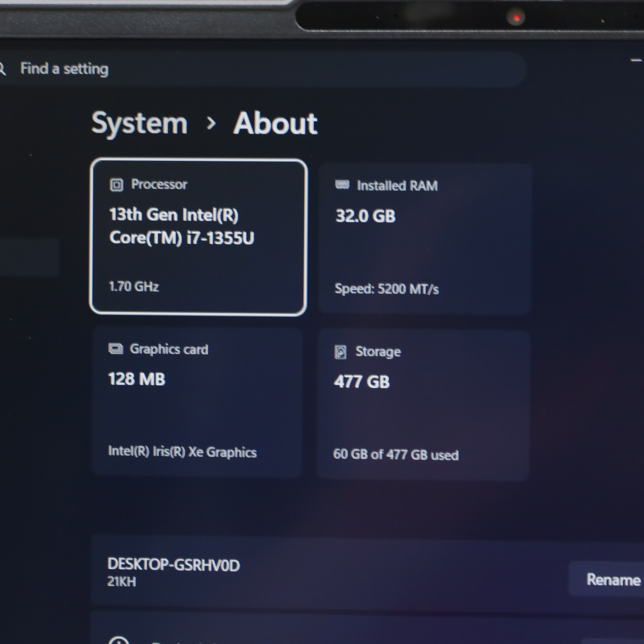Click the 60 GB of 477 GB used text
This screenshot has width=644, height=644.
coord(396,454)
